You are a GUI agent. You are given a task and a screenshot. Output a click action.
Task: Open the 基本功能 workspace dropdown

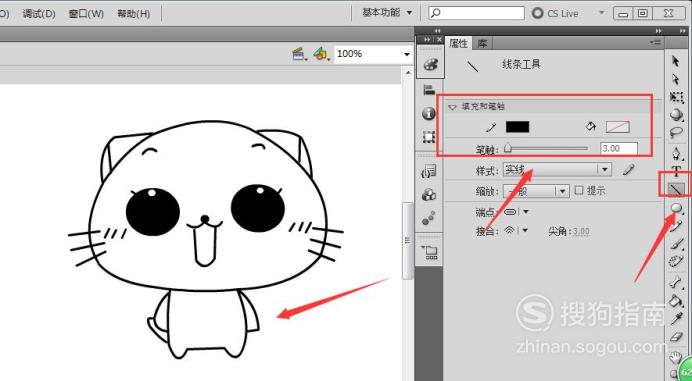coord(387,13)
